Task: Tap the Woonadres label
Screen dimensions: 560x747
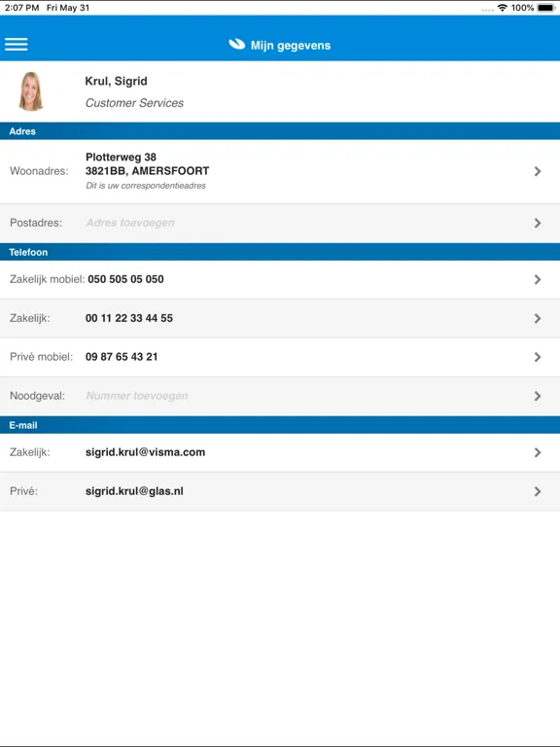Action: coord(39,171)
